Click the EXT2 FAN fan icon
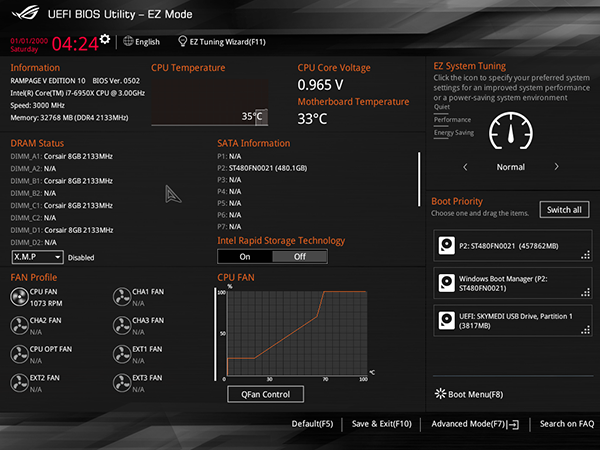The height and width of the screenshot is (450, 600). pos(19,383)
